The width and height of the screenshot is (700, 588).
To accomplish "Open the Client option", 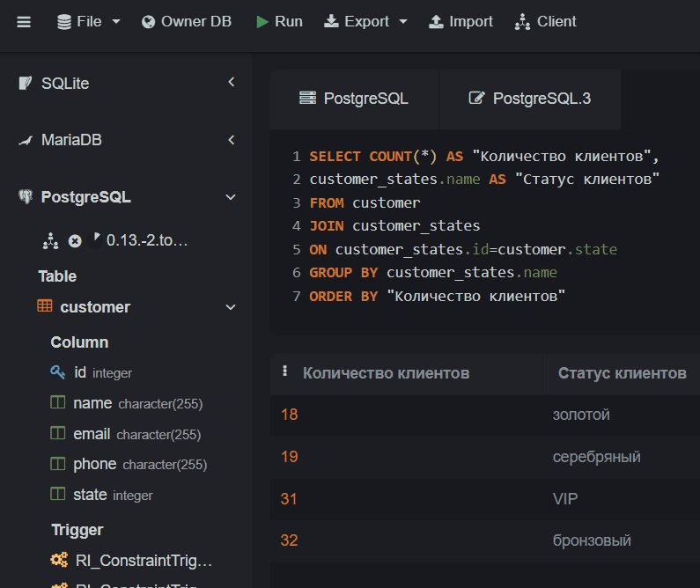I will click(546, 21).
